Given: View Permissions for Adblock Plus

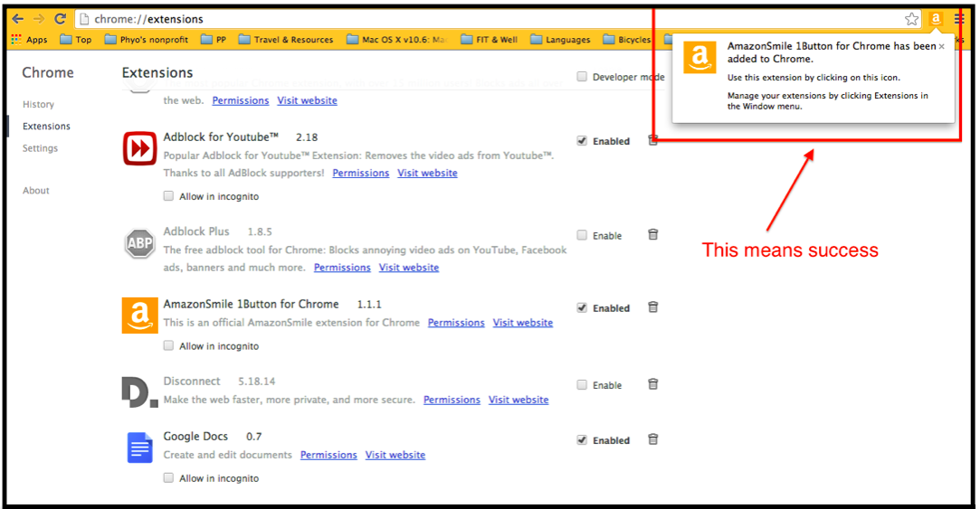Looking at the screenshot, I should [342, 268].
